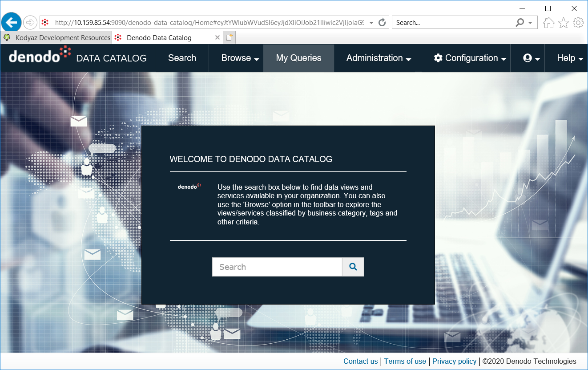Click the Configuration gear icon
Viewport: 588px width, 370px height.
438,58
